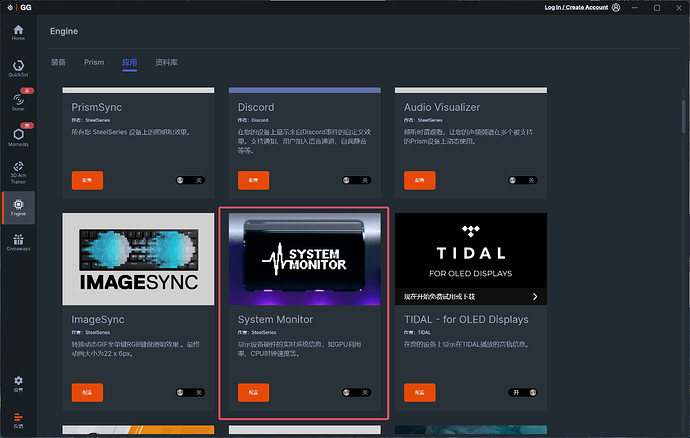Screen dimensions: 690x438
Task: Toggle the Audio Visualizer app on
Action: click(x=522, y=180)
